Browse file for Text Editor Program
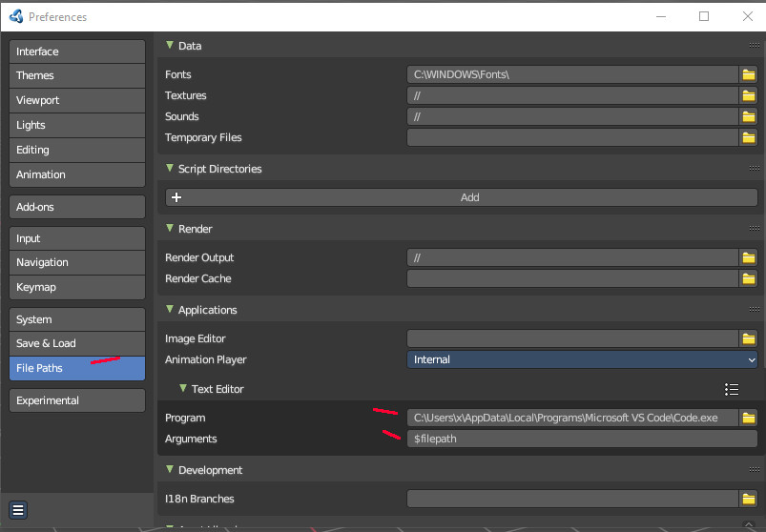 click(749, 418)
